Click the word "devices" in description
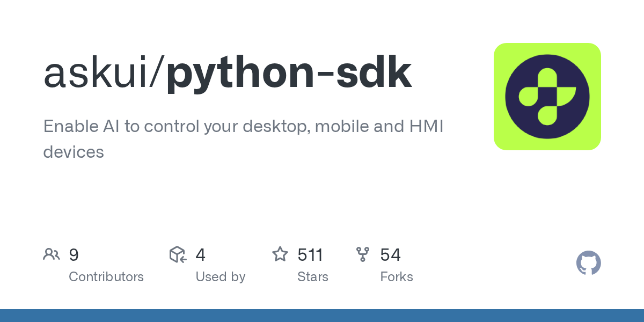The height and width of the screenshot is (322, 644). click(74, 152)
